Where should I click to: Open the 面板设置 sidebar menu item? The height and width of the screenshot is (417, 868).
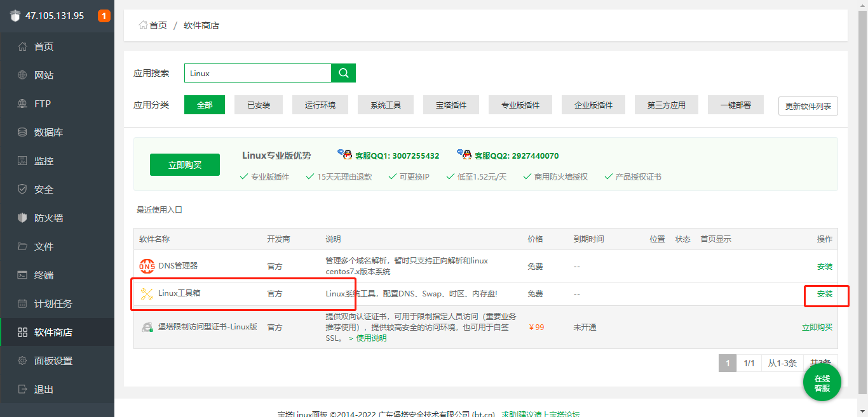click(x=57, y=361)
